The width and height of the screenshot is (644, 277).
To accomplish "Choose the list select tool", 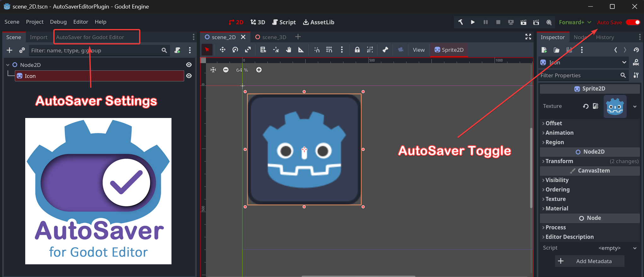I will [263, 50].
